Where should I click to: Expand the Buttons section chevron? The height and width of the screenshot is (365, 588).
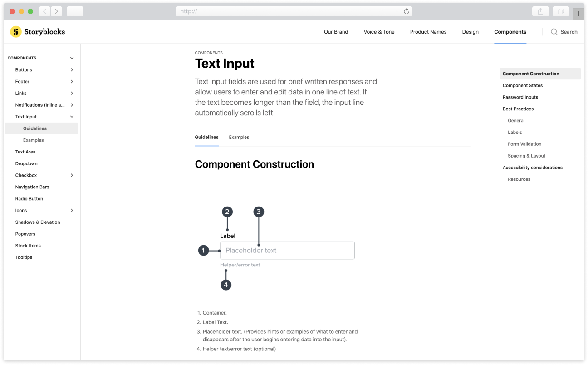click(72, 69)
